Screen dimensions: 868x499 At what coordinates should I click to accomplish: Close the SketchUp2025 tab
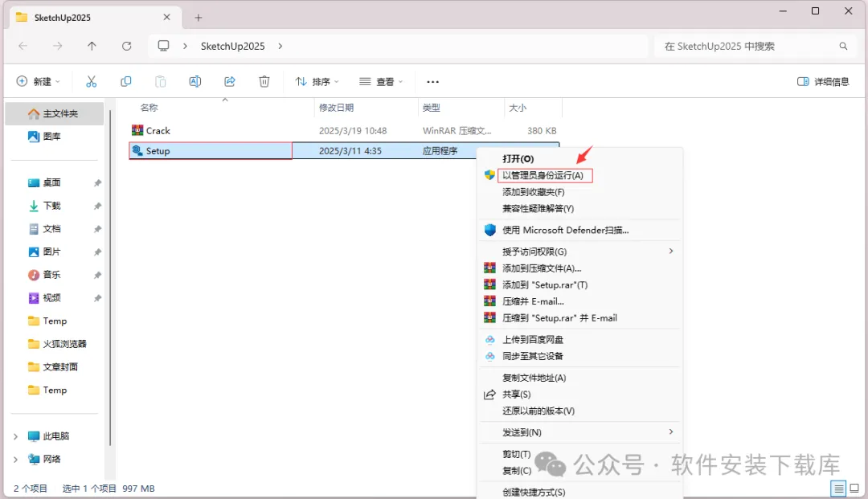tap(166, 17)
